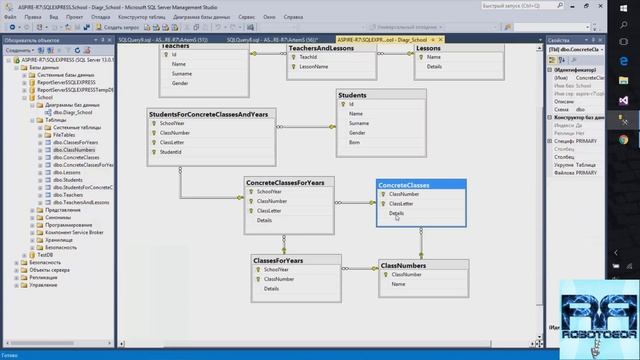640x360 pixels.
Task: Collapse Конструктор баз данных properties group
Action: click(550, 117)
